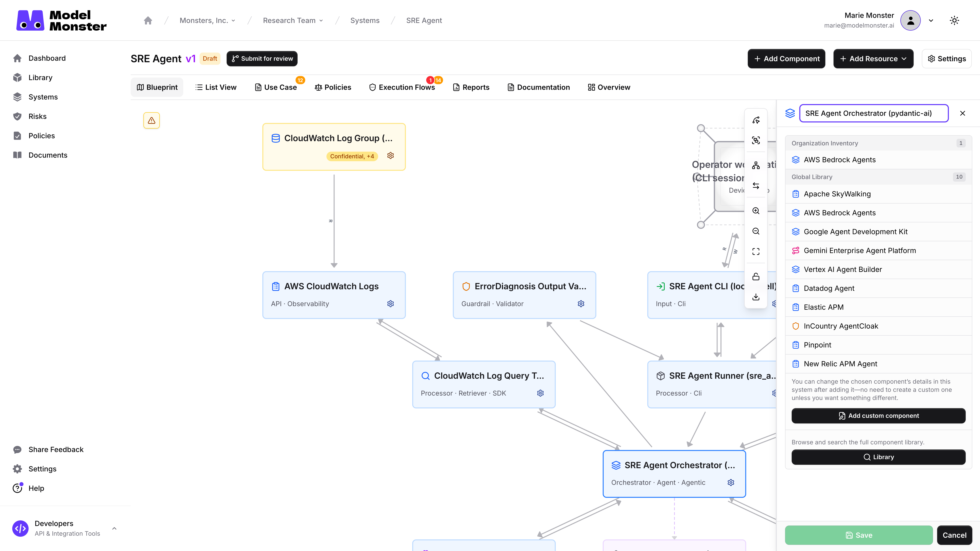980x551 pixels.
Task: Go to home breadcrumb icon
Action: (148, 21)
